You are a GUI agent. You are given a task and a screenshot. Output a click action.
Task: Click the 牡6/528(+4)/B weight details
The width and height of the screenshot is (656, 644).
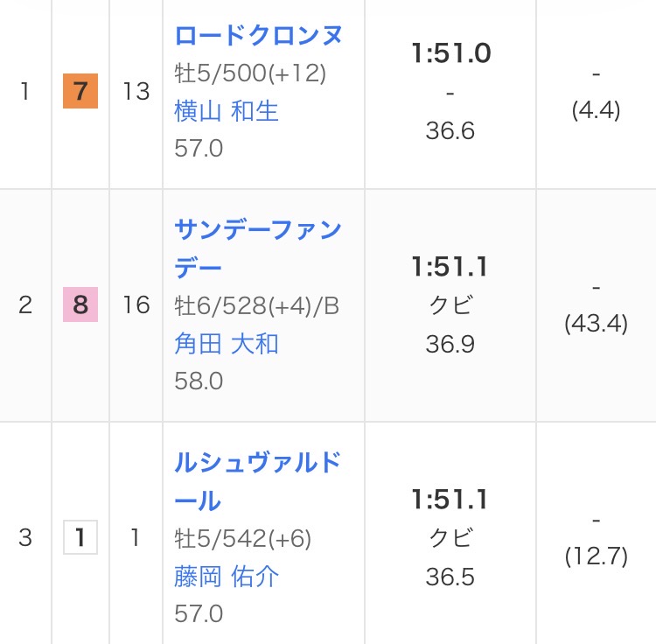(x=256, y=306)
